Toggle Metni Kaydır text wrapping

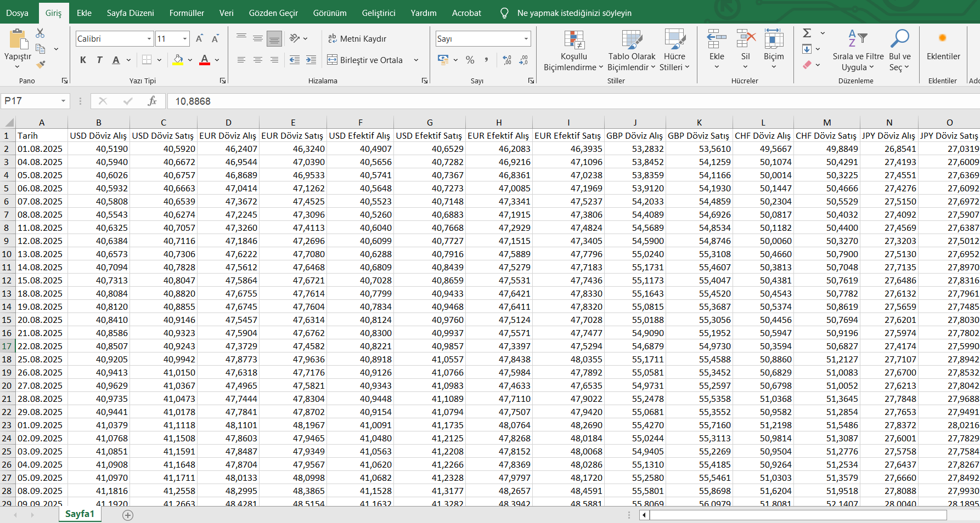[357, 38]
